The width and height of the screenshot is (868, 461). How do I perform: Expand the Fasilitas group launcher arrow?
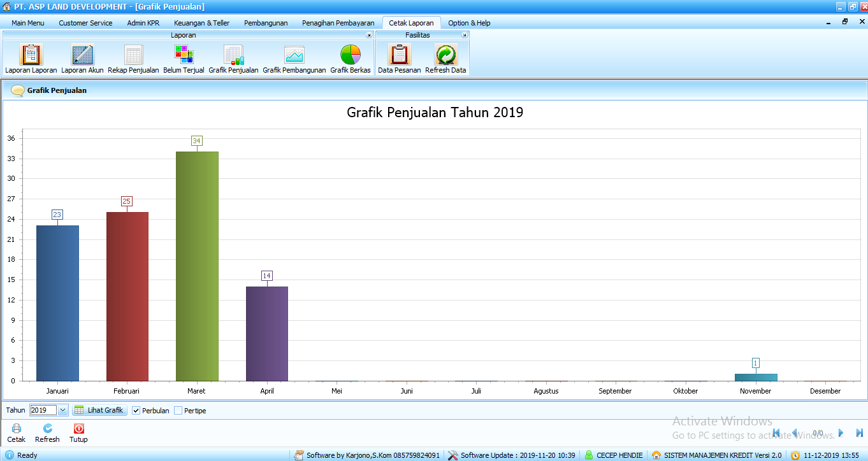[x=465, y=36]
